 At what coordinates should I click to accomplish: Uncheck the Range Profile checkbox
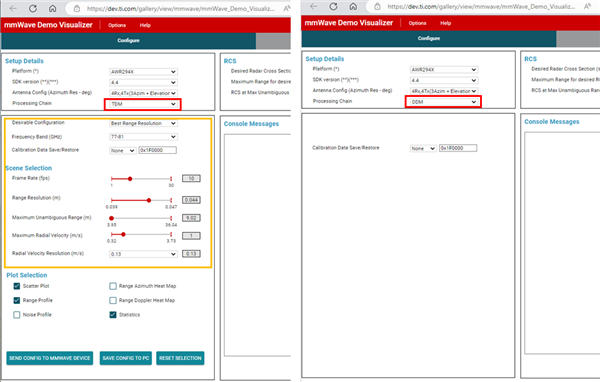(17, 300)
